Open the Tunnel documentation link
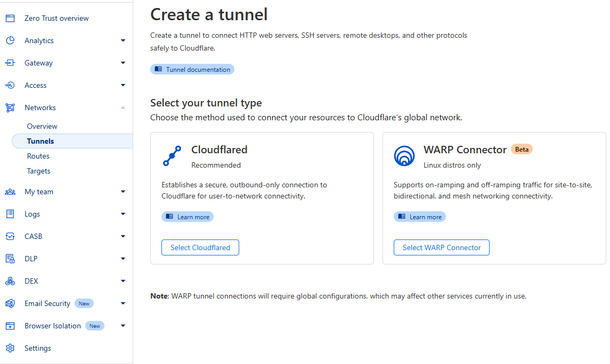 (192, 70)
